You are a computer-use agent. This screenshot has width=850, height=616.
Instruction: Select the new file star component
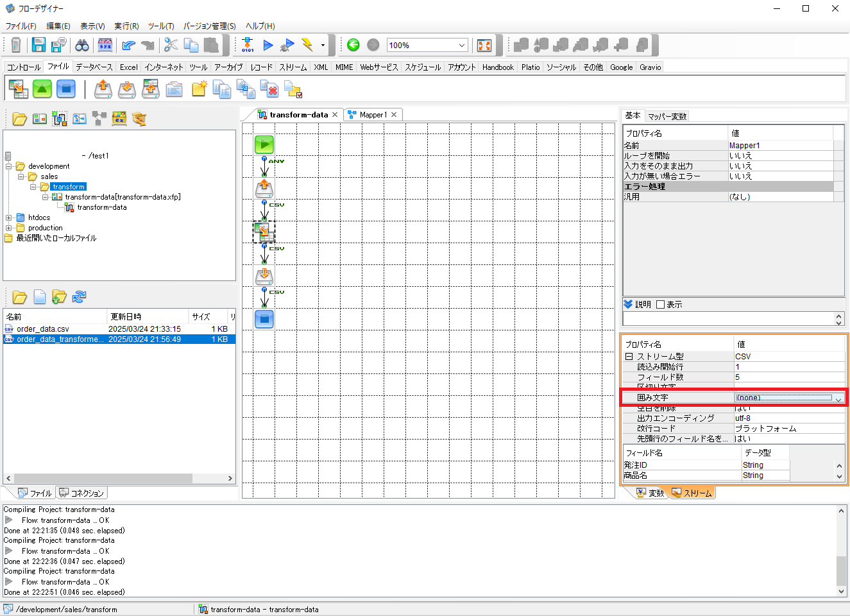click(x=199, y=89)
